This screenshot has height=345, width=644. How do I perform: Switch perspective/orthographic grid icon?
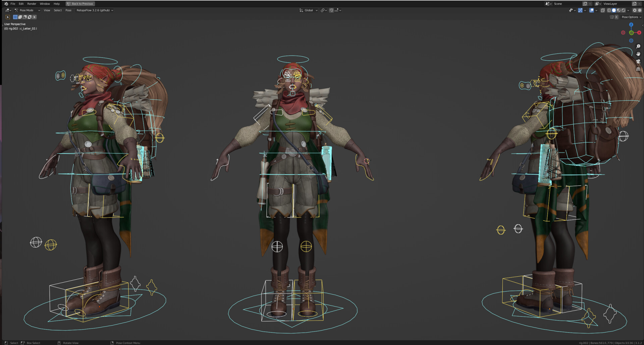coord(638,69)
